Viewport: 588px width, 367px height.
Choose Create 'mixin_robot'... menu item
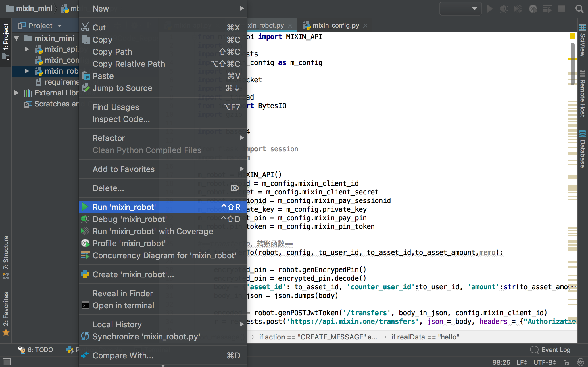163,274
